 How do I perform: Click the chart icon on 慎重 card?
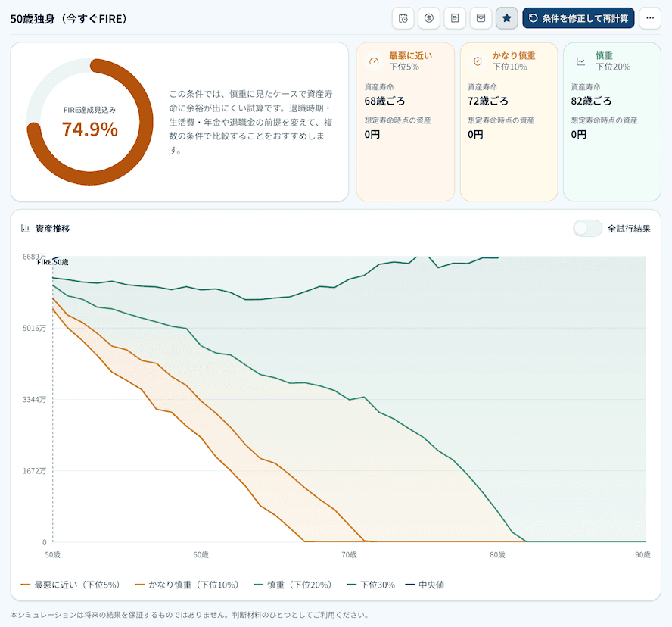click(x=580, y=61)
